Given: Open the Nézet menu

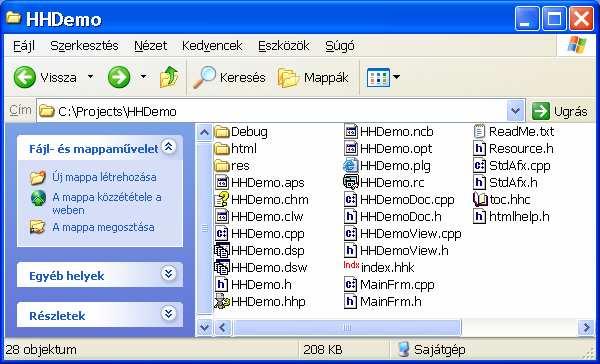Looking at the screenshot, I should click(150, 46).
